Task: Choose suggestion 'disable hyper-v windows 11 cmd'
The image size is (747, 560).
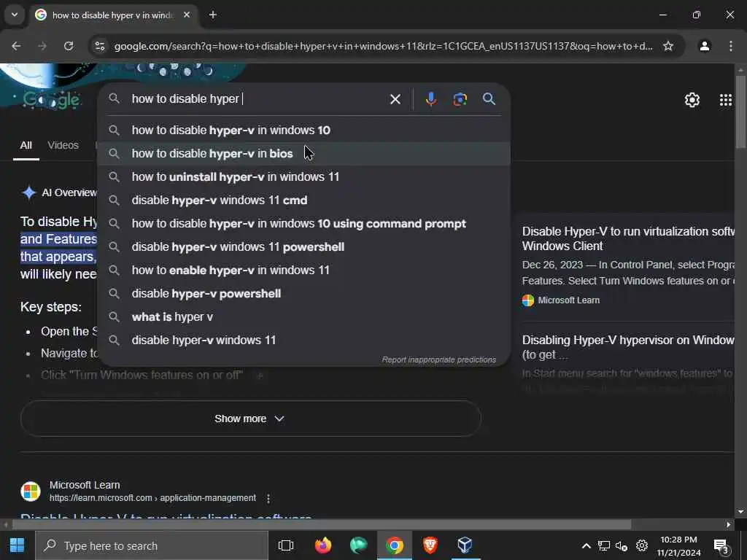Action: (304, 200)
